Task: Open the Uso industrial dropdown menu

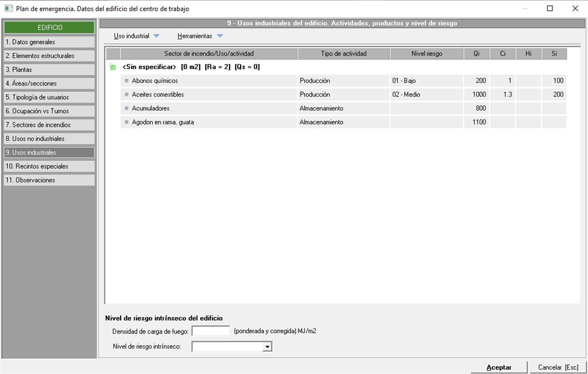Action: 137,36
